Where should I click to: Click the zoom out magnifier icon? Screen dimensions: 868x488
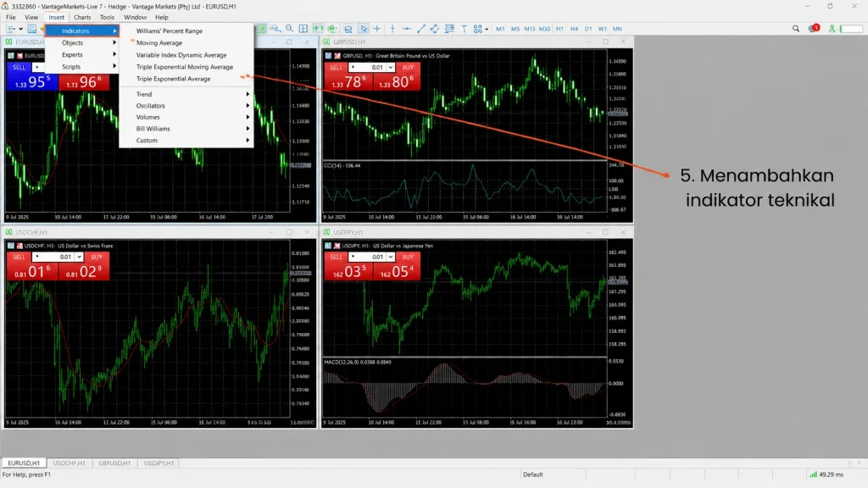pos(289,29)
